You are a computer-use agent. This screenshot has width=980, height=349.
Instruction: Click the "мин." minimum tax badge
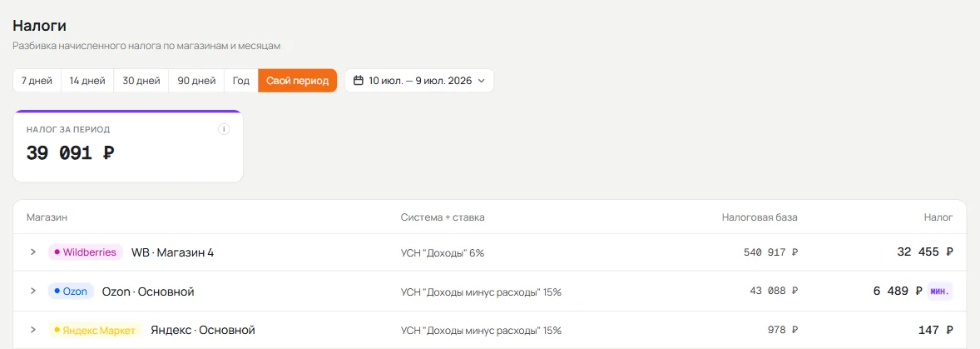[x=940, y=291]
